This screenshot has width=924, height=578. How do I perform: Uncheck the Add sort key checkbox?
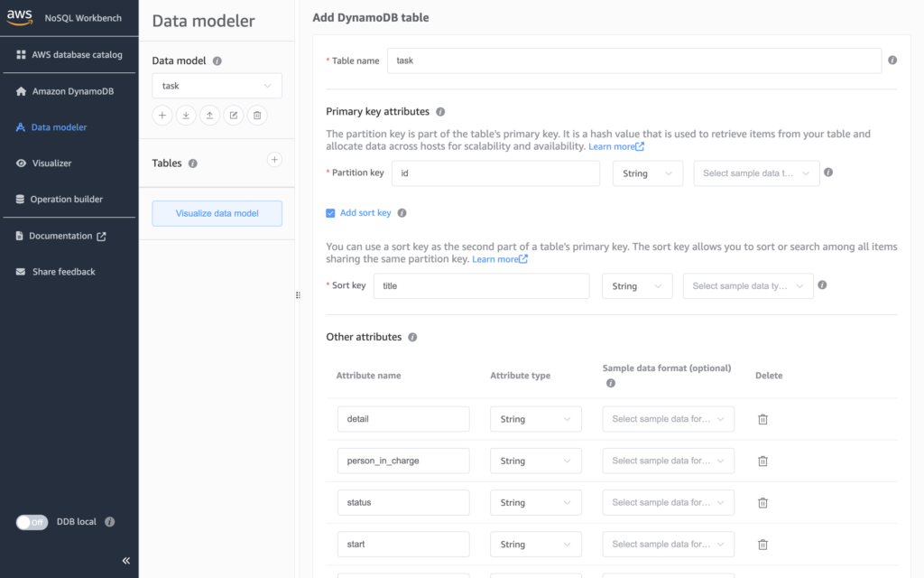(x=333, y=214)
